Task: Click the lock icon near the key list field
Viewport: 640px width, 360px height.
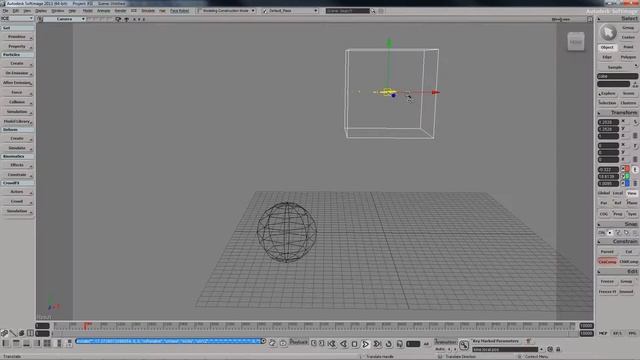Action: [558, 349]
